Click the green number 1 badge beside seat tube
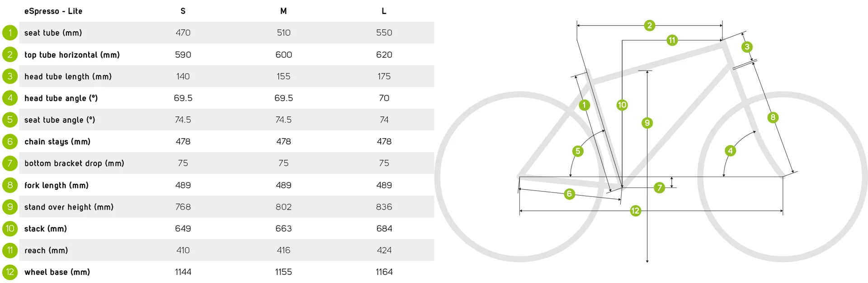 (x=10, y=33)
